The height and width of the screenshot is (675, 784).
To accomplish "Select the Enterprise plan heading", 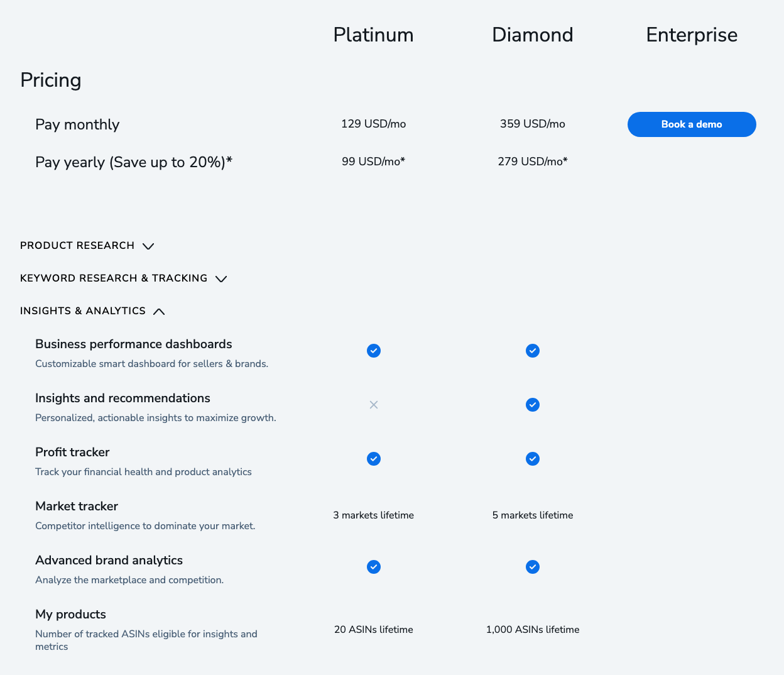I will (x=692, y=35).
